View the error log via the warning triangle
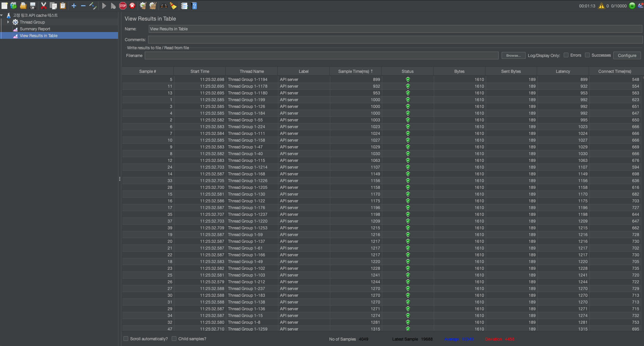 [x=602, y=6]
